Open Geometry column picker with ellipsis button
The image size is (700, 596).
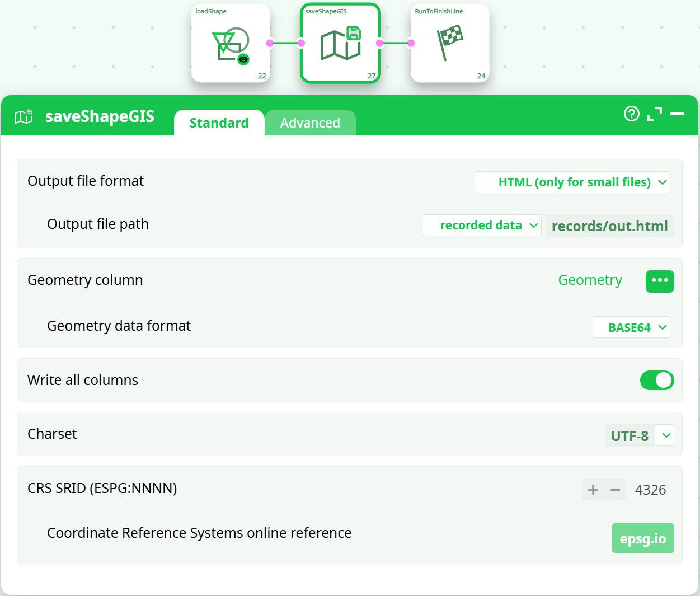(660, 281)
